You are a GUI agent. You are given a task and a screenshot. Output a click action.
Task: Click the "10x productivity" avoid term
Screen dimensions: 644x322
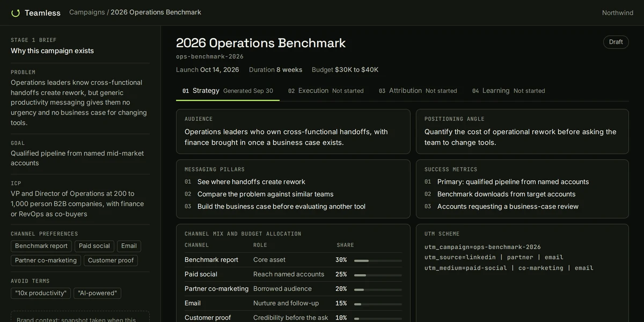tap(41, 293)
